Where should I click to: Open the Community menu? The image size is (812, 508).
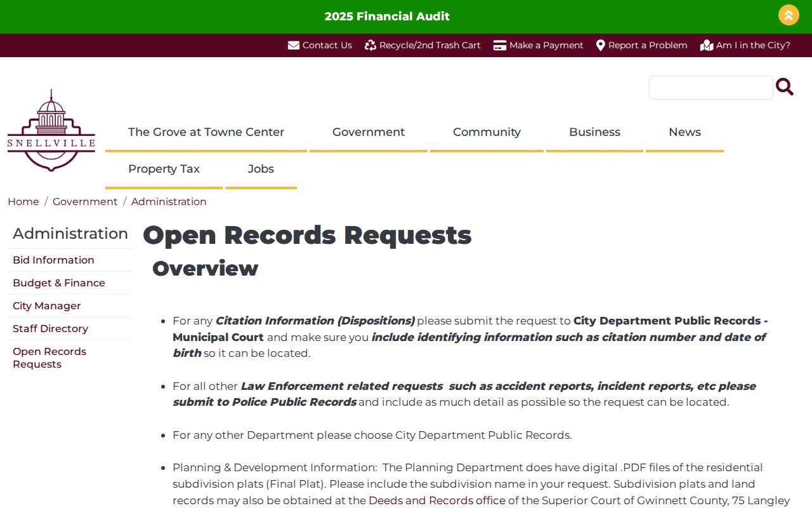[487, 132]
